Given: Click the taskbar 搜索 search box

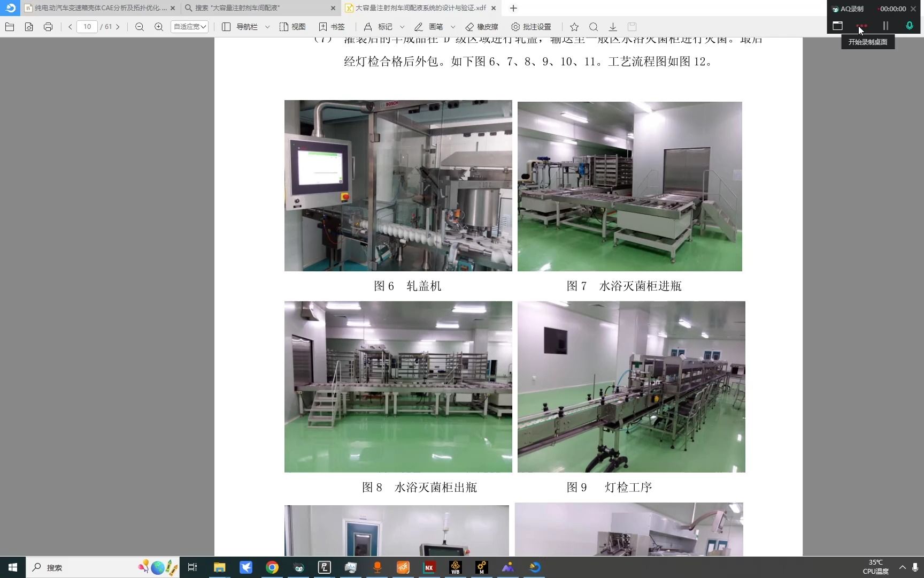Looking at the screenshot, I should tap(103, 567).
